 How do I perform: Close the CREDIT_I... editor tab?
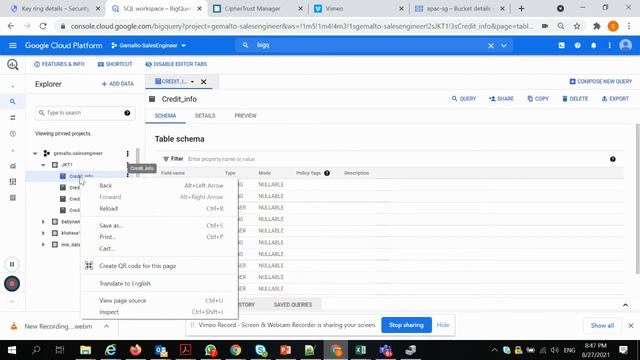[204, 82]
